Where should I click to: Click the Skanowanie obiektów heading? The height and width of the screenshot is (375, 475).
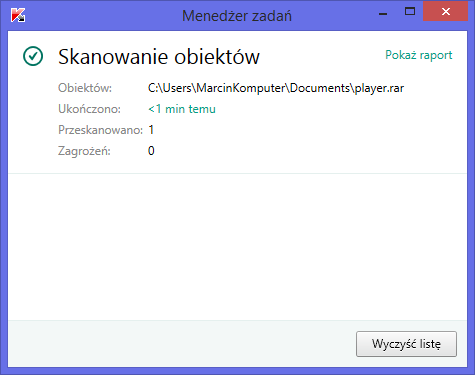[159, 57]
